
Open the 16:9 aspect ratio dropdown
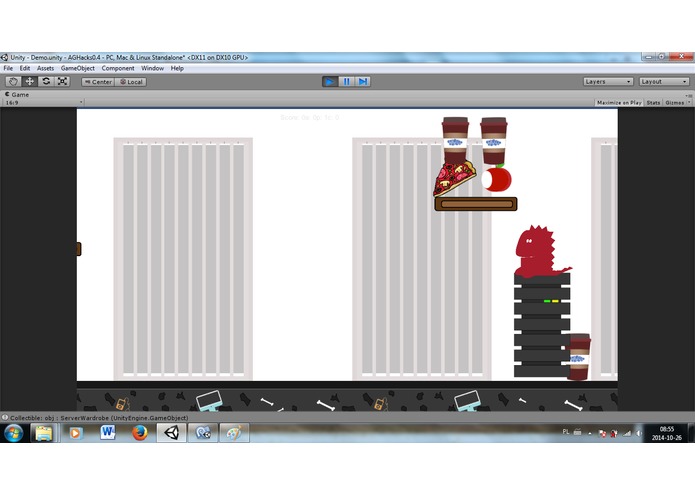click(x=43, y=102)
